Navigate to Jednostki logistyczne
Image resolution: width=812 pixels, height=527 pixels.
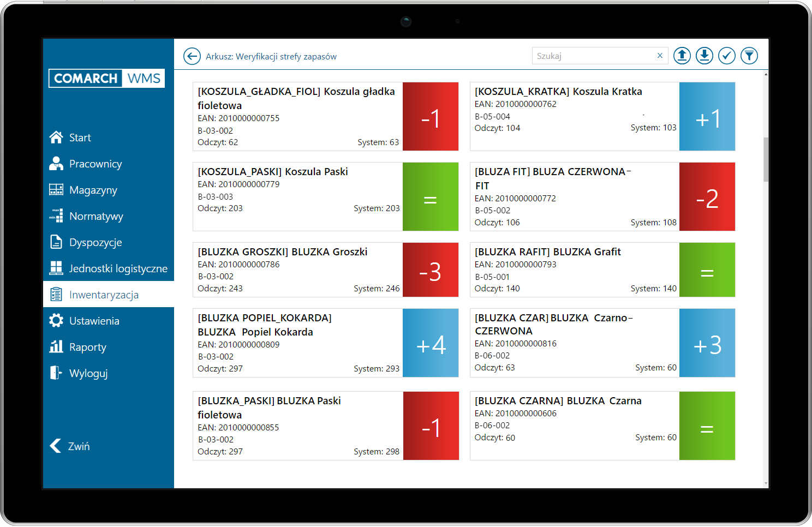click(117, 268)
